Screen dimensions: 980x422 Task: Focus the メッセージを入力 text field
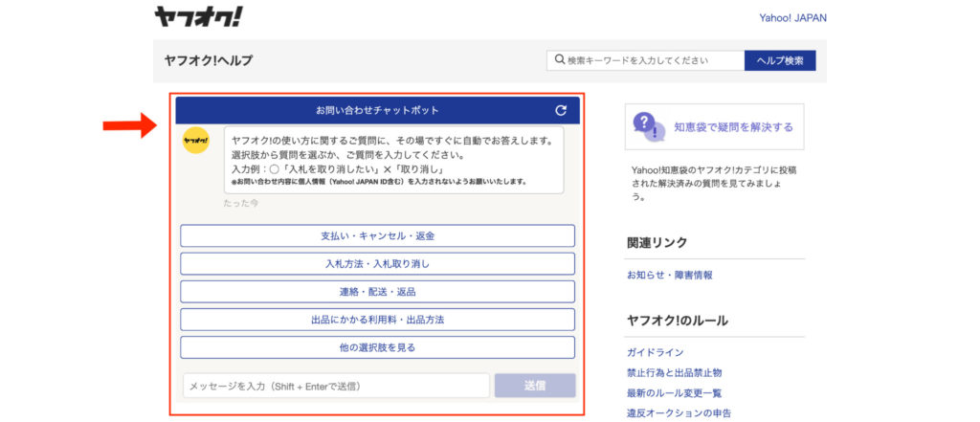tap(336, 386)
